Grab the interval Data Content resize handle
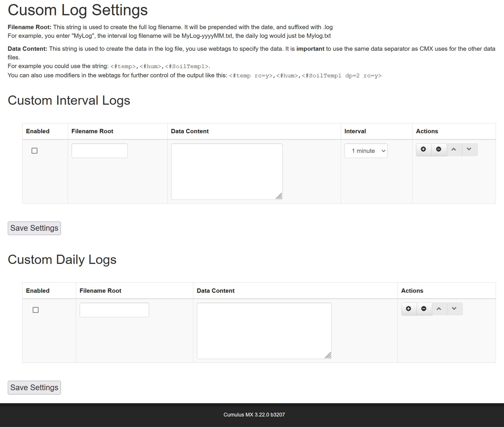Screen dimensions: 504x428 [x=279, y=197]
